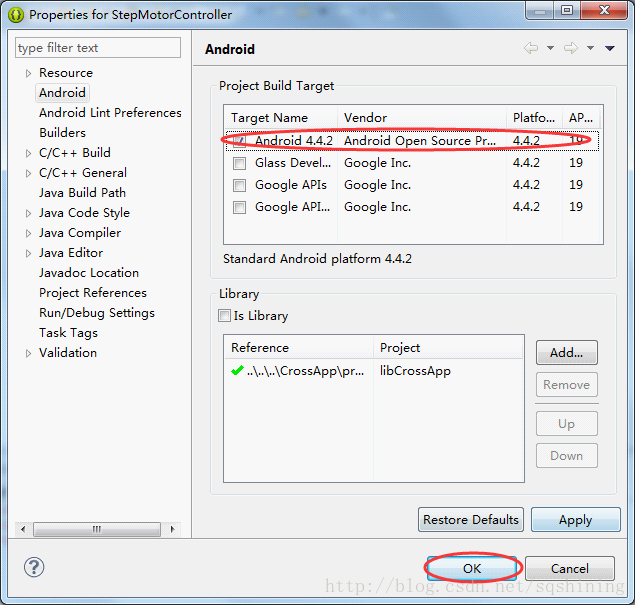The width and height of the screenshot is (636, 606).
Task: Expand the C/C++ Build node
Action: (28, 153)
